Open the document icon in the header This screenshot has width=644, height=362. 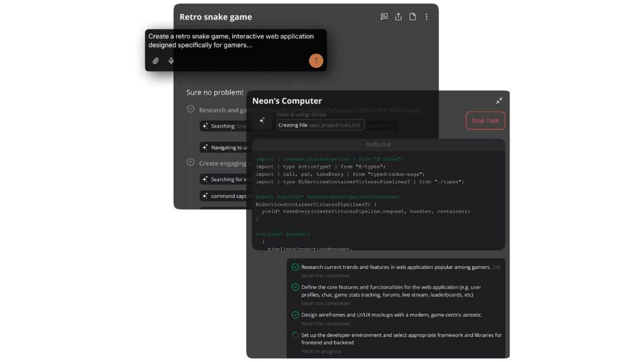[x=413, y=17]
